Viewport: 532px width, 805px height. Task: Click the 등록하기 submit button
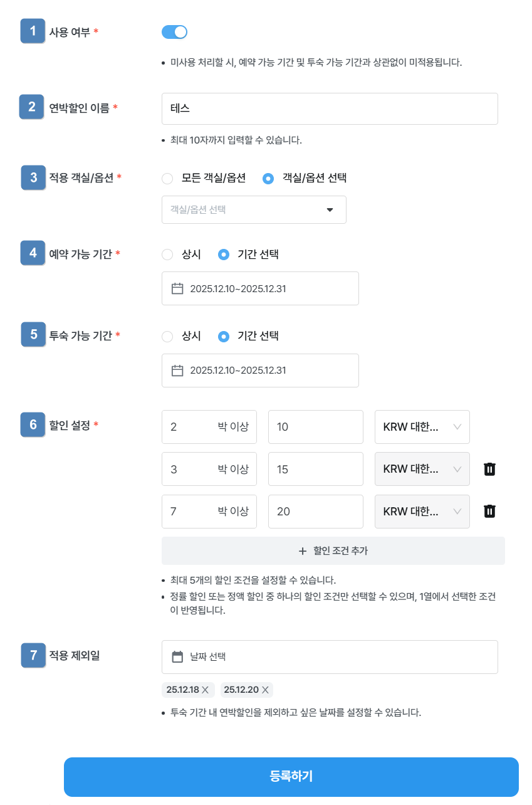[x=291, y=777]
